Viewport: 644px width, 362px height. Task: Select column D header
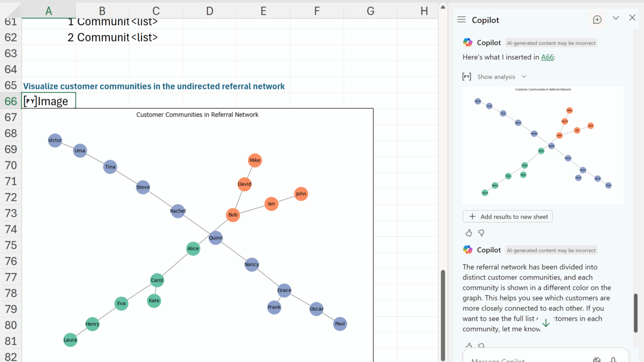(210, 11)
